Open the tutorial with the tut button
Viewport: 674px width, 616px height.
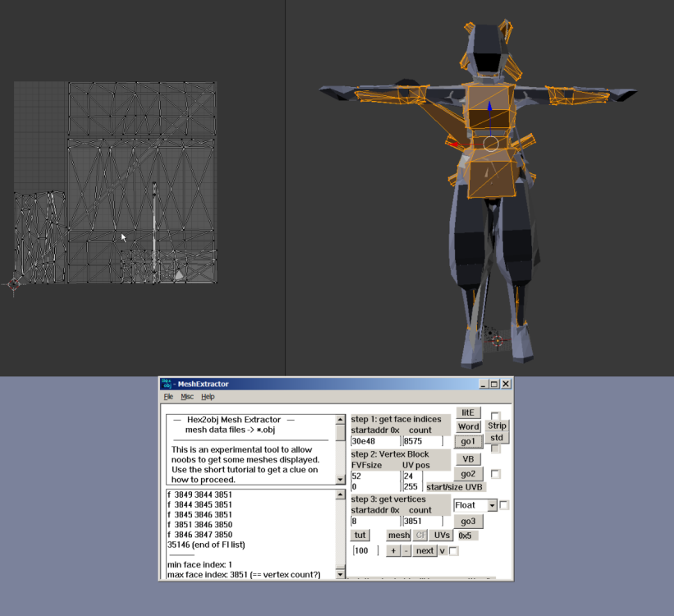pyautogui.click(x=360, y=536)
